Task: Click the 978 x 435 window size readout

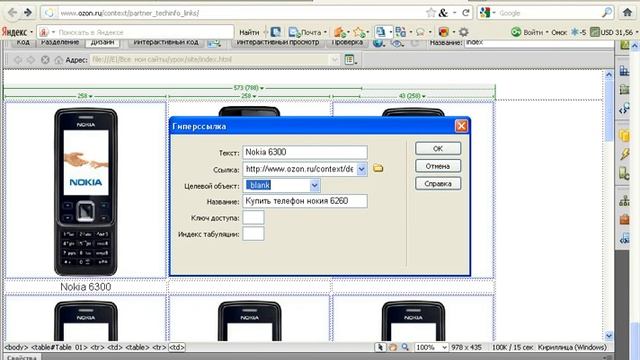Action: click(467, 347)
